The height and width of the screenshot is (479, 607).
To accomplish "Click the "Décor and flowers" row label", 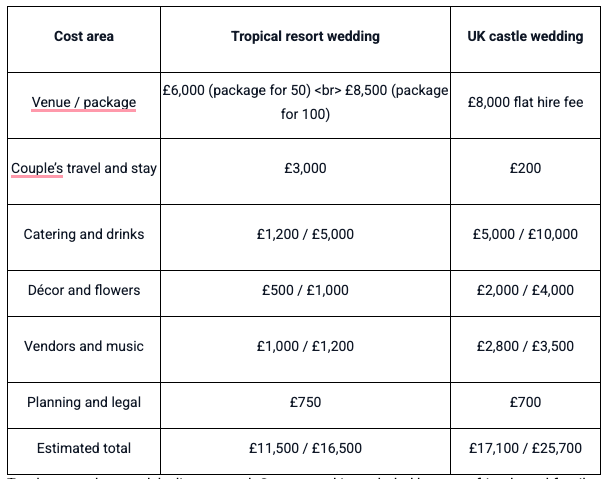I will [x=84, y=290].
